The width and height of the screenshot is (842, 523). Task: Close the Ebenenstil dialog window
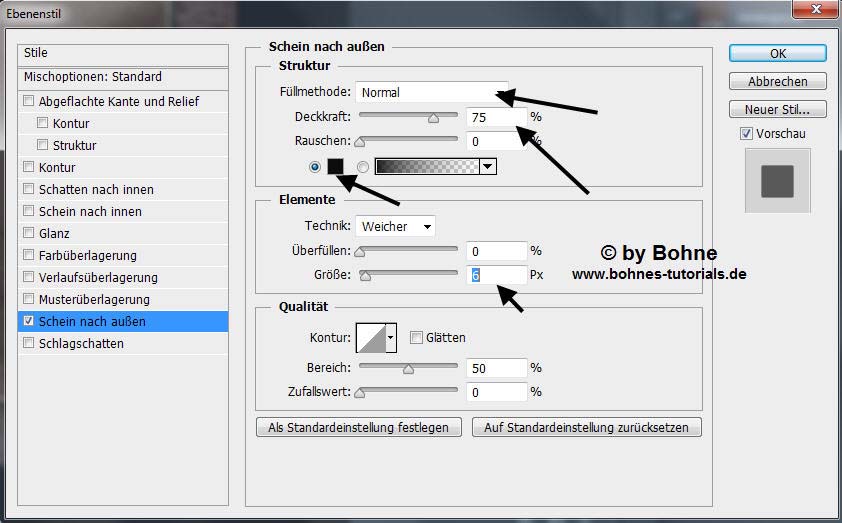pos(813,10)
